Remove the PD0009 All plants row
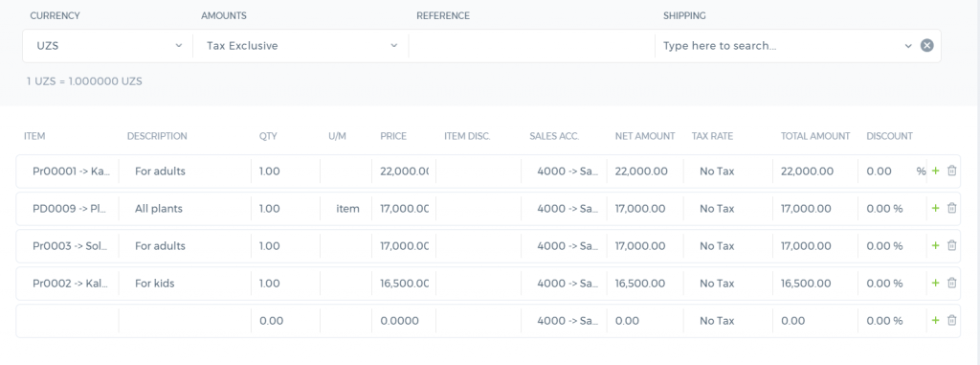 coord(952,209)
